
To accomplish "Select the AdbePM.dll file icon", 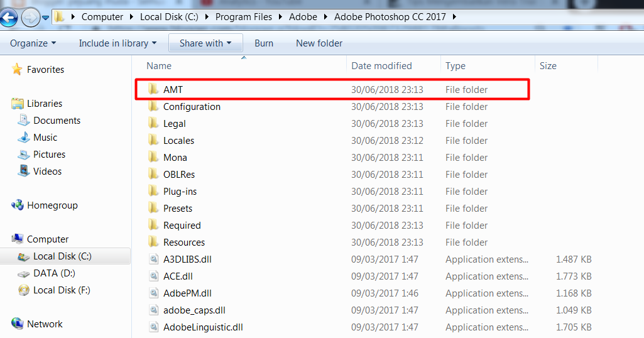I will 153,293.
